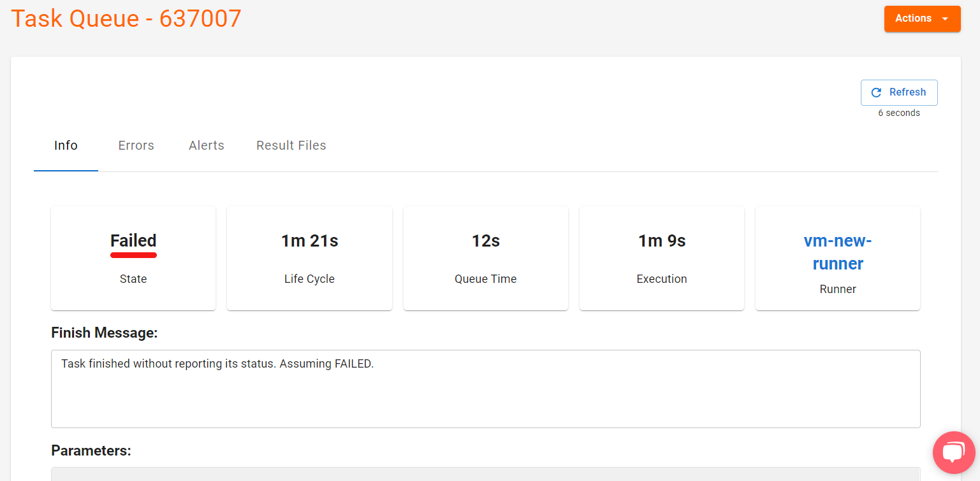This screenshot has height=481, width=980.
Task: Open the chat support bubble icon
Action: pos(954,452)
